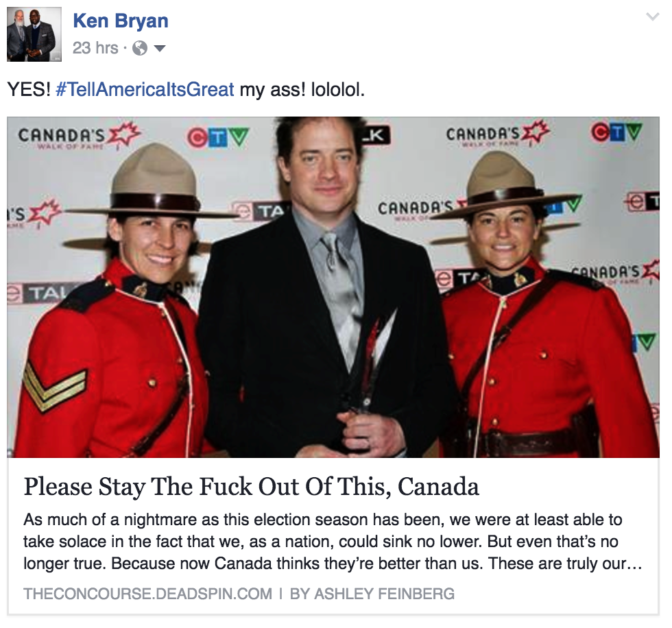Click the author byline Ashley Feinberg
The width and height of the screenshot is (672, 628).
[372, 594]
